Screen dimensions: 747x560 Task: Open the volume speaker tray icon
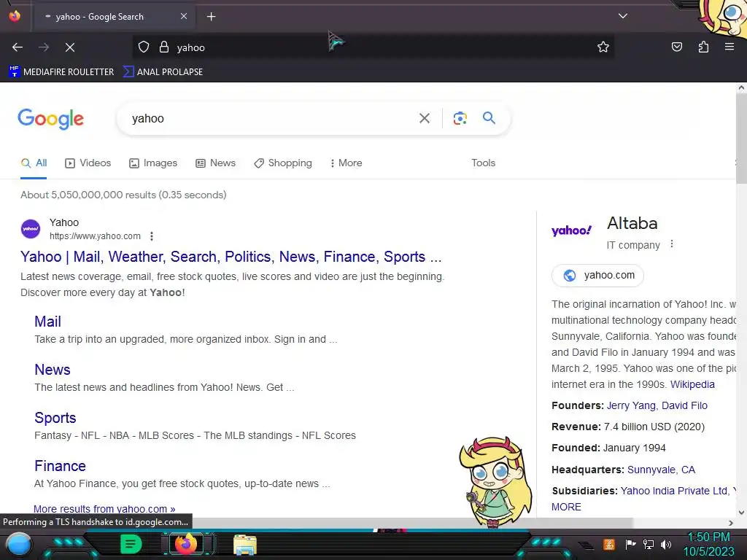point(666,544)
